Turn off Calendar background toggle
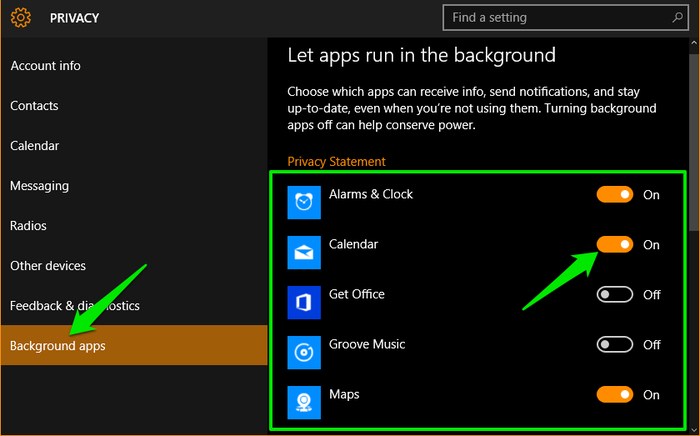Viewport: 700px width, 436px height. click(615, 245)
